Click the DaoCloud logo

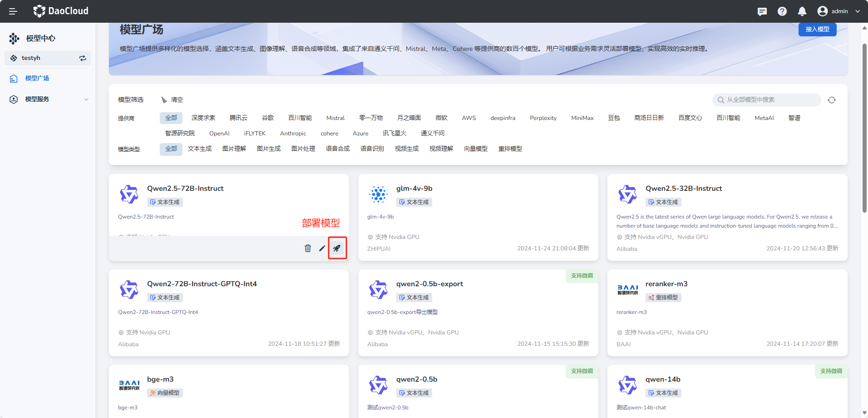(61, 11)
